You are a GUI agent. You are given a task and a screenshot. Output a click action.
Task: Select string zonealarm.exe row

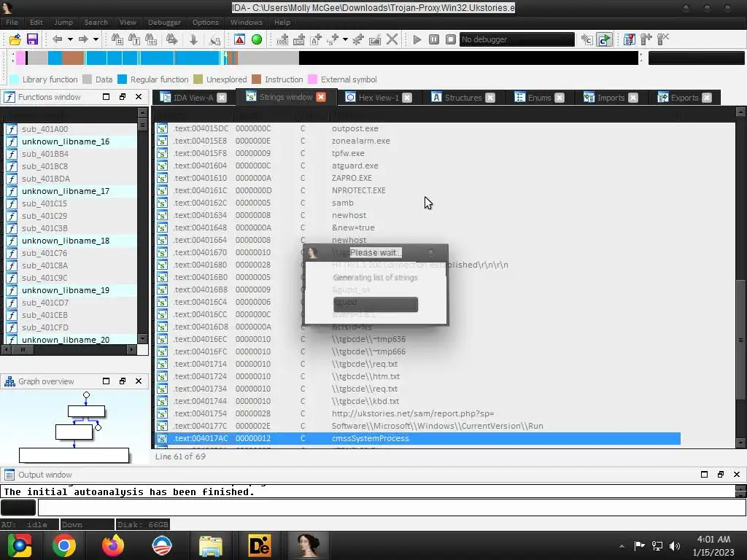[418, 141]
